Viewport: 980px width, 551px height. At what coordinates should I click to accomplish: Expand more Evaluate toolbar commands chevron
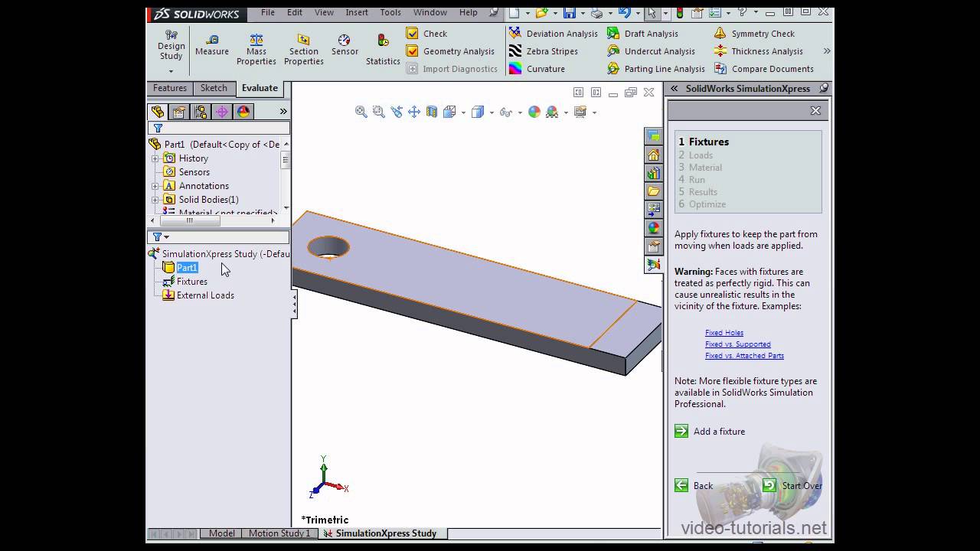(x=827, y=51)
